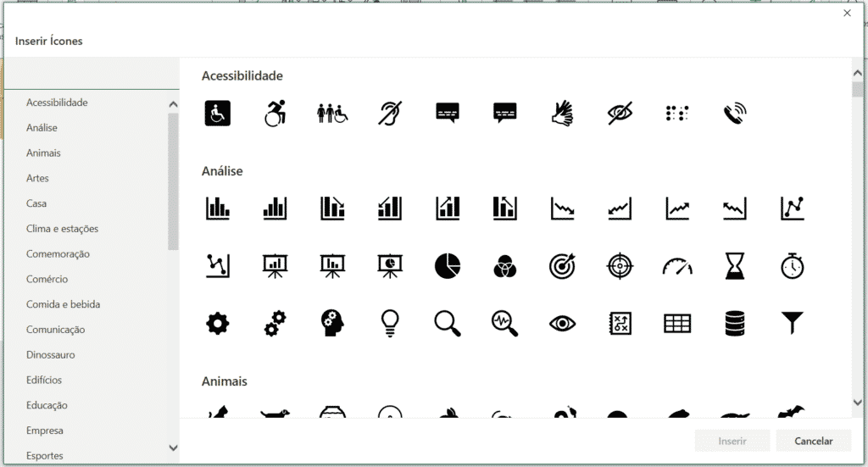The width and height of the screenshot is (868, 467).
Task: Click icon gallery scroll down arrow
Action: (x=857, y=403)
